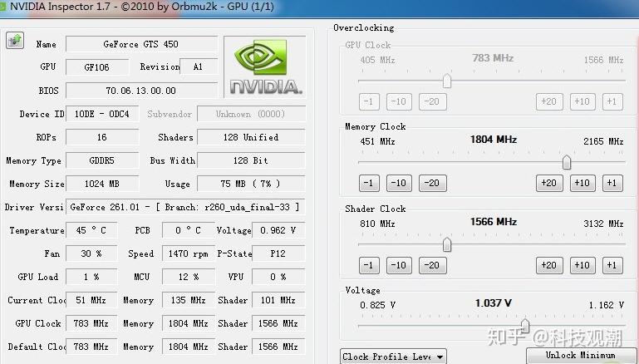Click the Name field GeForce GTS 450
The width and height of the screenshot is (639, 364).
tap(141, 44)
